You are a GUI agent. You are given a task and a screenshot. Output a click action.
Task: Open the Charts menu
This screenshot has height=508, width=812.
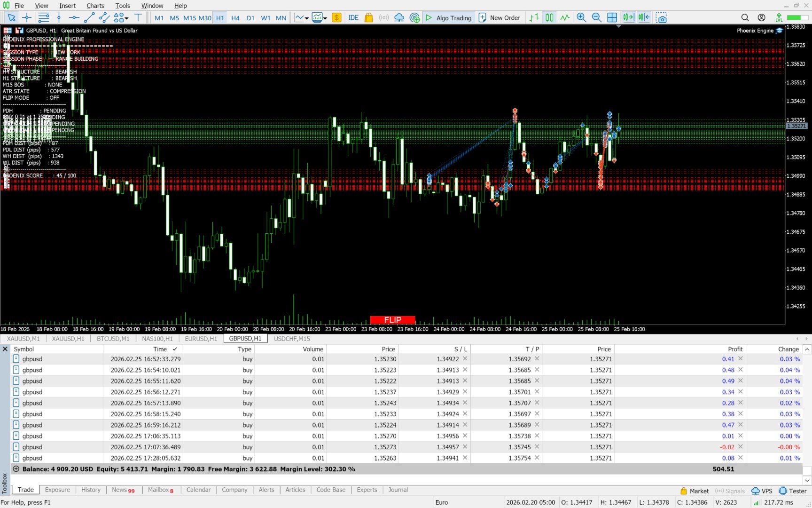pyautogui.click(x=95, y=6)
